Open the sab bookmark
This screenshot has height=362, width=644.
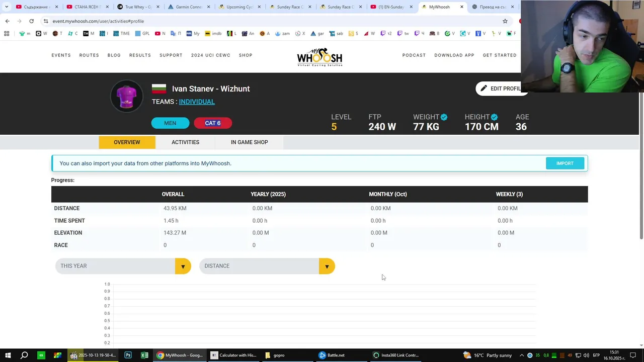click(336, 34)
